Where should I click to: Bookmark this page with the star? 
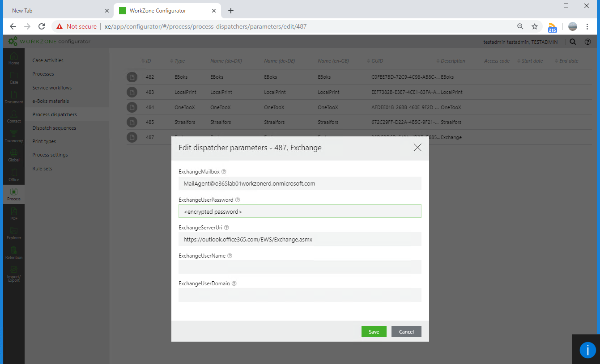tap(535, 26)
